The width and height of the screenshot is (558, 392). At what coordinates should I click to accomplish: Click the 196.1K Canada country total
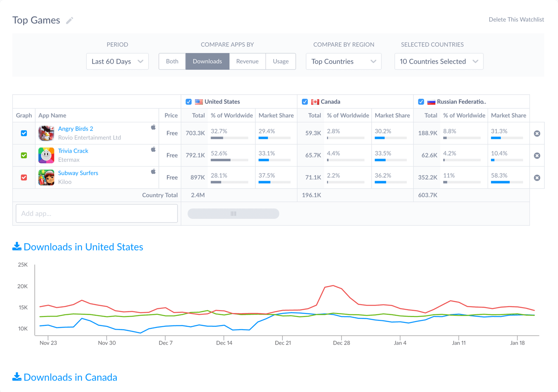tap(312, 195)
